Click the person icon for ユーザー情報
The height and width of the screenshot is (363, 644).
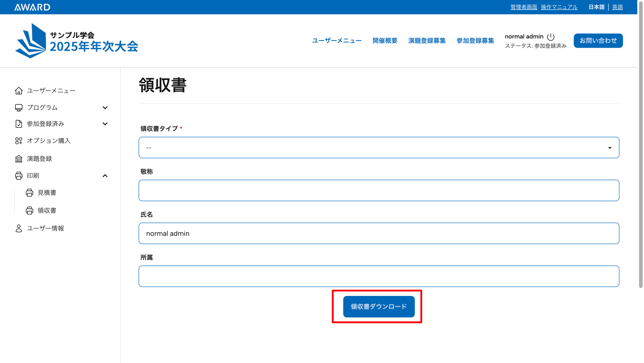19,228
